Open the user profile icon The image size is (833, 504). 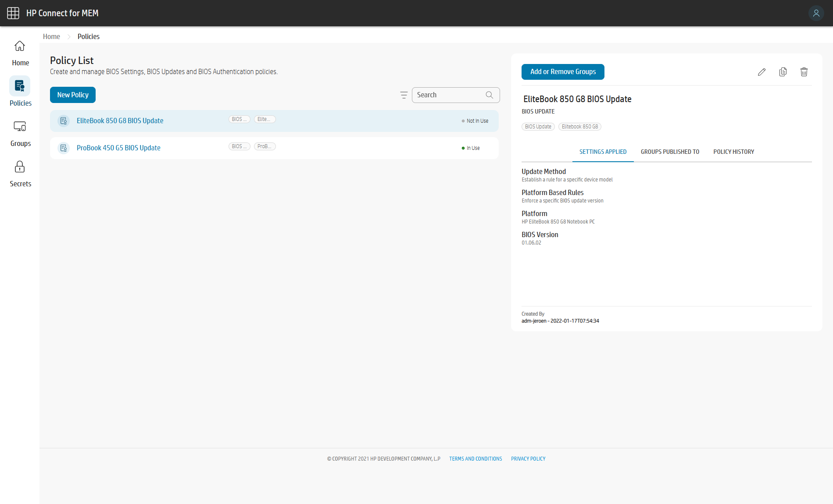pos(816,13)
